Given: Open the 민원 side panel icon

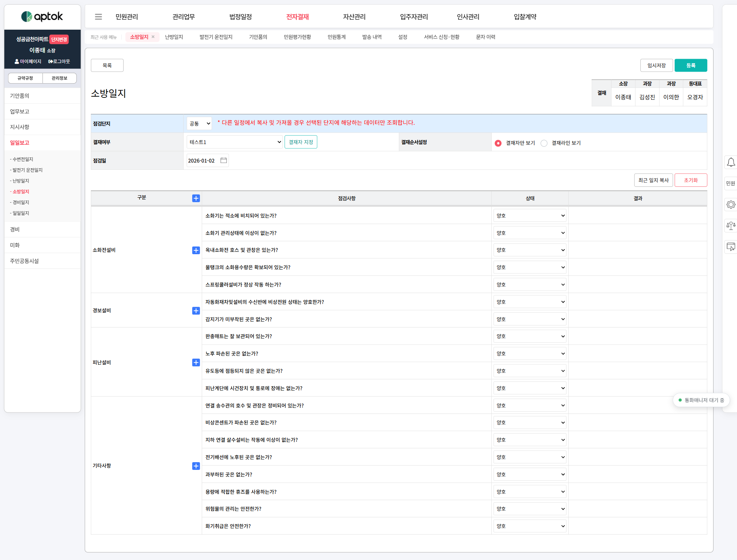Looking at the screenshot, I should point(730,183).
